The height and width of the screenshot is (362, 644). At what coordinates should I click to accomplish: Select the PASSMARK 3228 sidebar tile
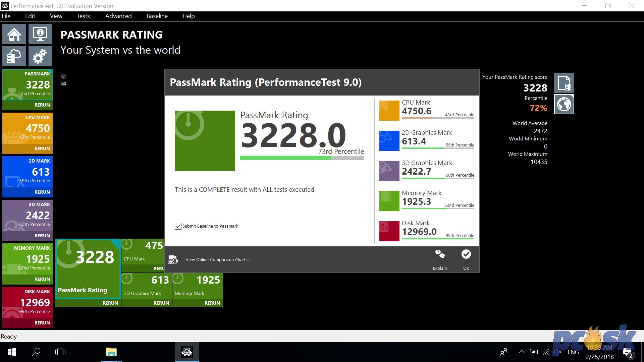[x=28, y=85]
